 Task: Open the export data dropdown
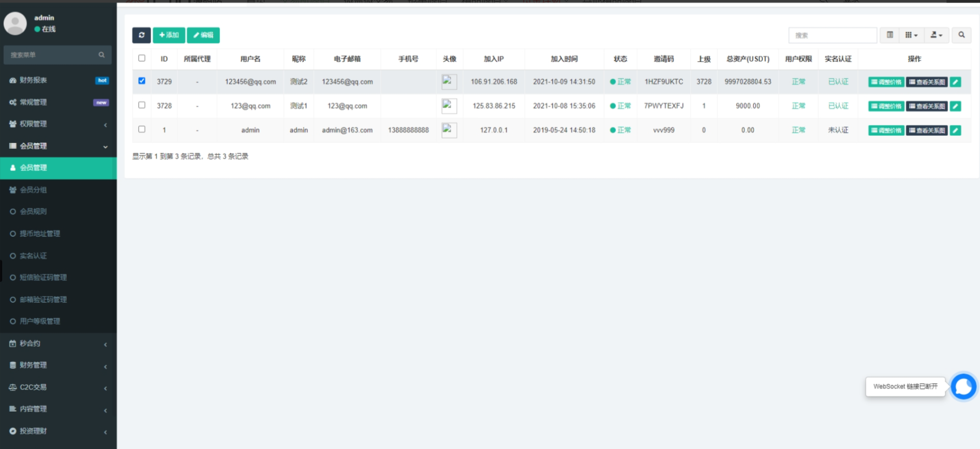coord(937,35)
